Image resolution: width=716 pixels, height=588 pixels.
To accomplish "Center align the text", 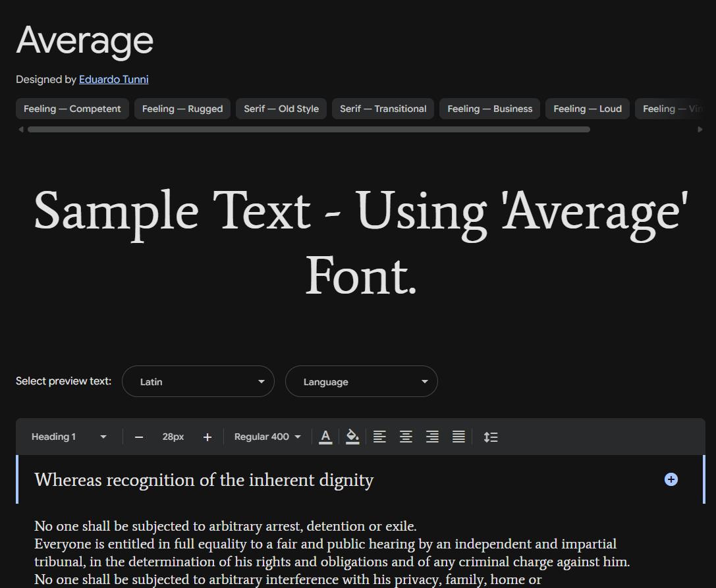I will 406,437.
